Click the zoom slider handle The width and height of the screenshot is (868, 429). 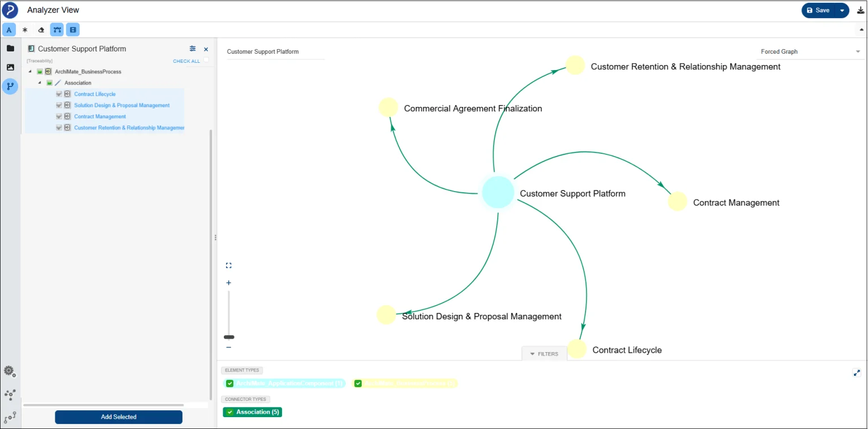(229, 337)
